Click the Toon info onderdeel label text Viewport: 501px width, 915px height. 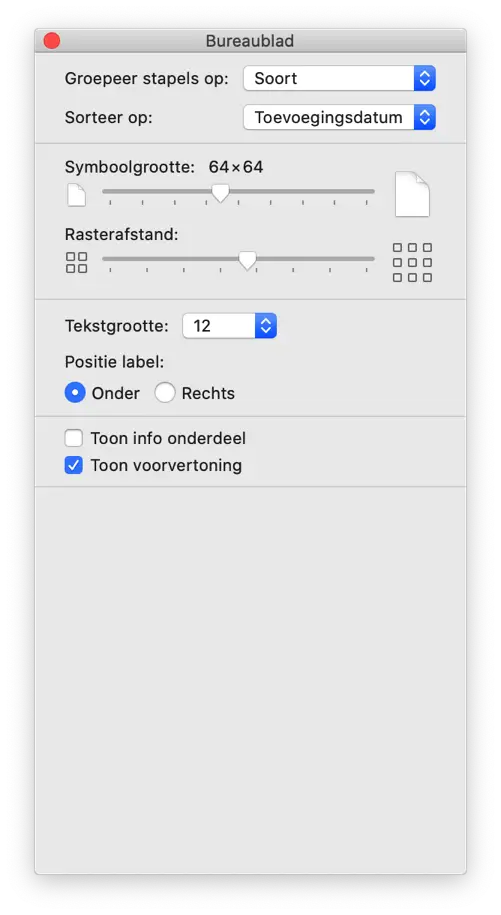tap(168, 438)
